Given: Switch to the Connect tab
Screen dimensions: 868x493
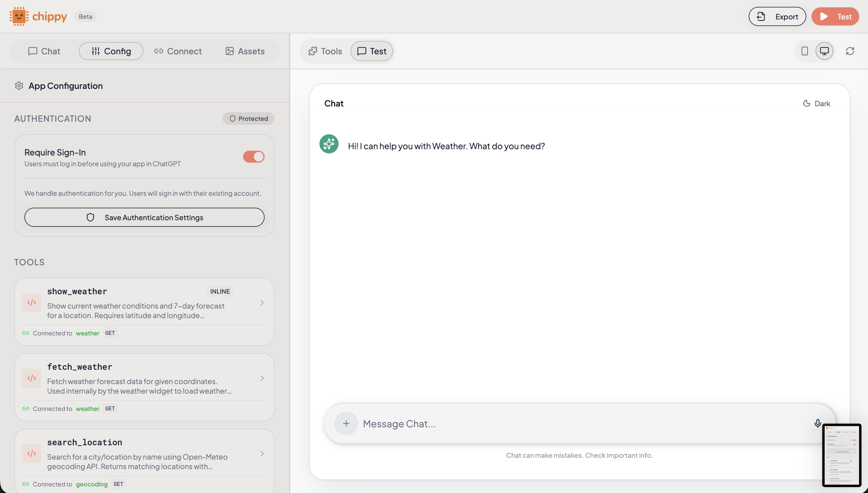Looking at the screenshot, I should 178,51.
